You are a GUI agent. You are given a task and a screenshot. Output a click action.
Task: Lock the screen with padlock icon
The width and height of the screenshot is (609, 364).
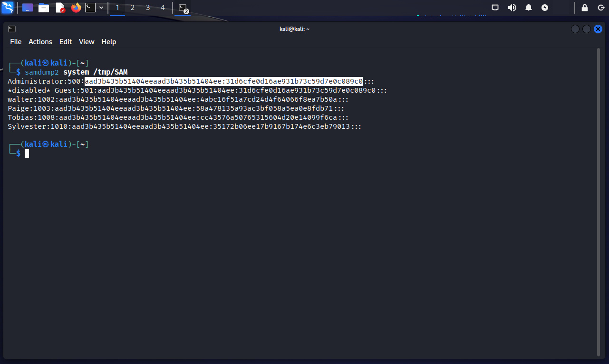(585, 8)
